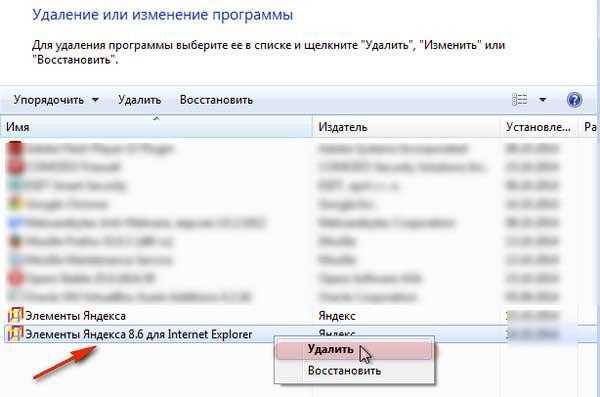Choose Удалить in the context menu
This screenshot has height=397, width=600.
click(355, 350)
